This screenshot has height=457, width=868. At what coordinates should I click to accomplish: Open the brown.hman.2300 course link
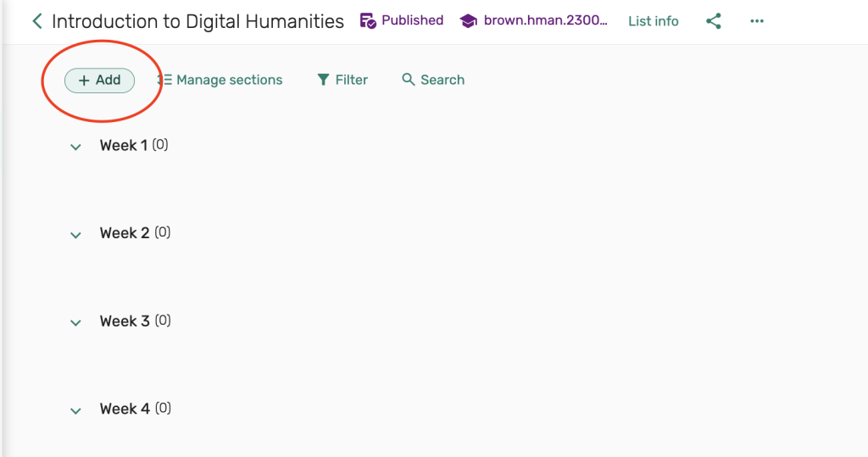pos(545,21)
